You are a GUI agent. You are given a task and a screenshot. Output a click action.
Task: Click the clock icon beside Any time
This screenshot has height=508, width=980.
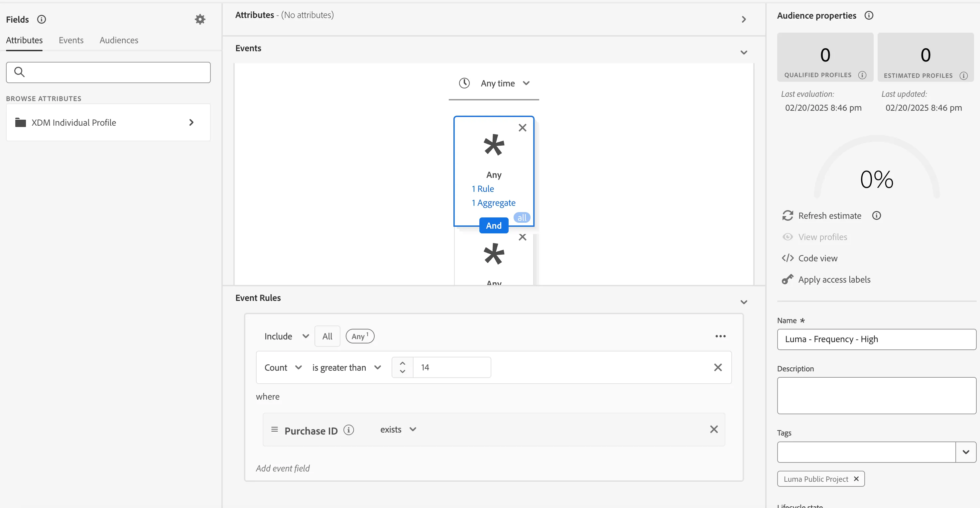pos(464,83)
